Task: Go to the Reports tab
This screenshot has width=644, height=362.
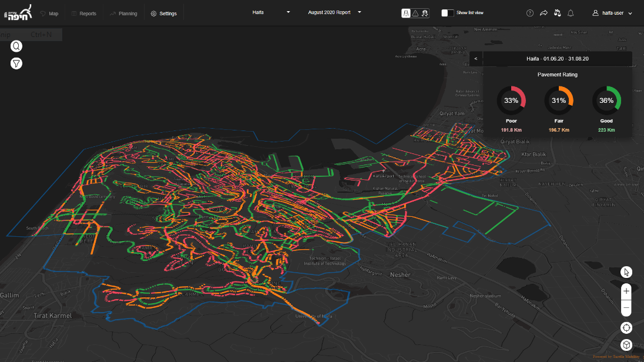Action: click(x=83, y=14)
